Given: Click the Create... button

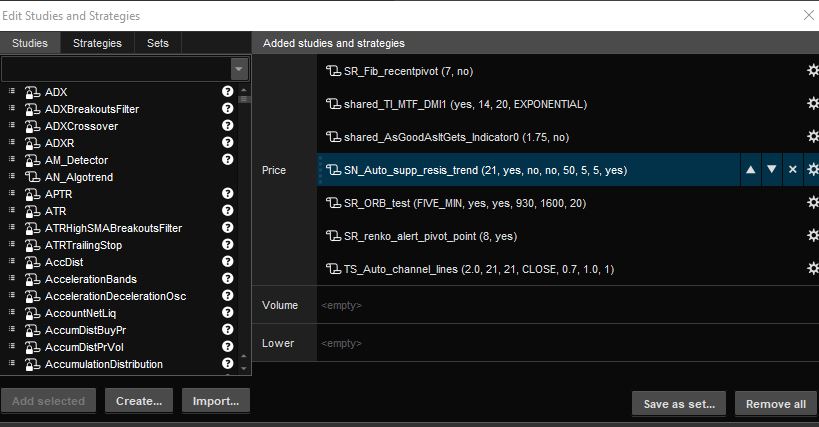Looking at the screenshot, I should 138,401.
